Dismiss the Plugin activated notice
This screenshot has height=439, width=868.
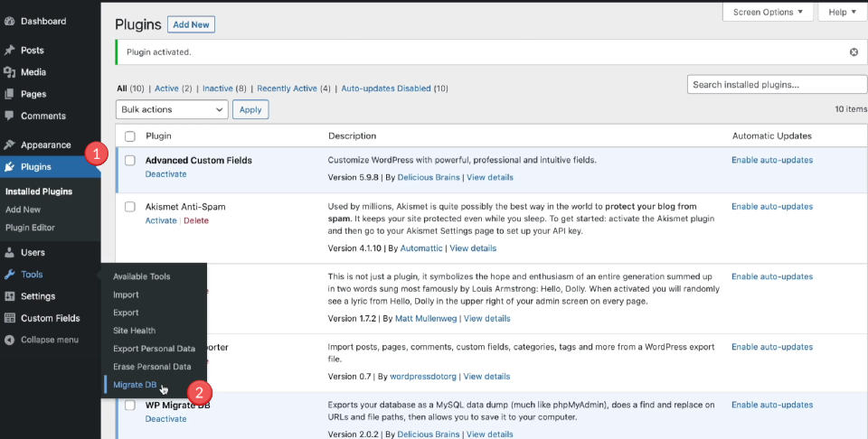point(854,52)
